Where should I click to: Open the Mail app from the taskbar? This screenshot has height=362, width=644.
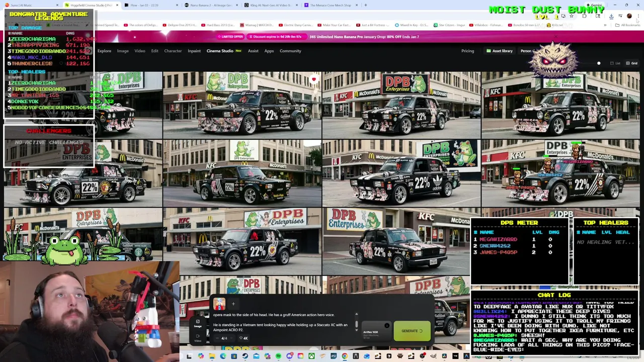(256, 356)
